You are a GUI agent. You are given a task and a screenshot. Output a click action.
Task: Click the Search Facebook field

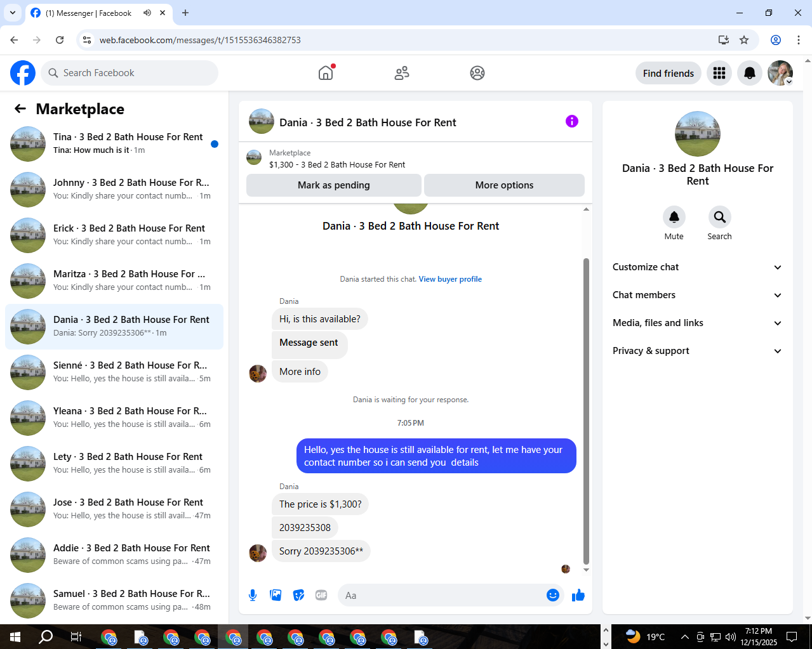130,73
